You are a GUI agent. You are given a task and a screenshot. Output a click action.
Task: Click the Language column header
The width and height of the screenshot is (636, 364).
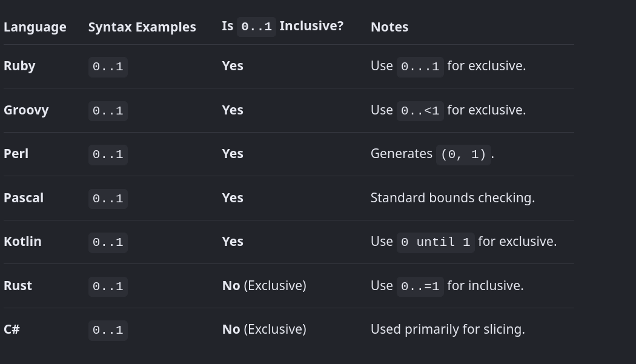pyautogui.click(x=35, y=27)
